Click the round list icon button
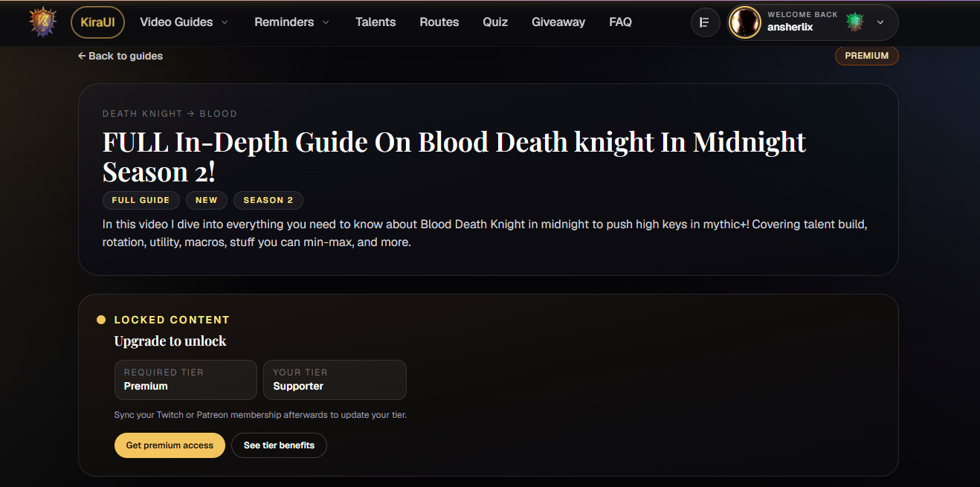The width and height of the screenshot is (980, 487). coord(706,22)
